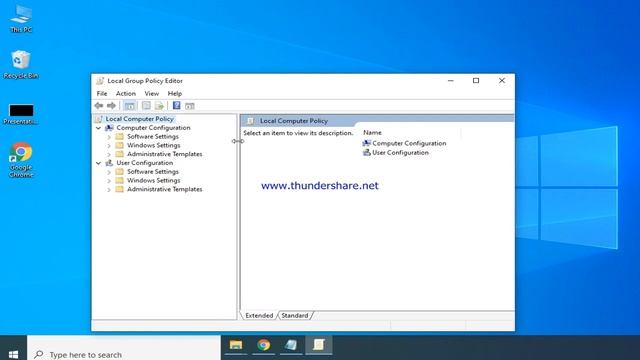Maximize the Local Group Policy Editor window
This screenshot has width=640, height=360.
(x=476, y=81)
